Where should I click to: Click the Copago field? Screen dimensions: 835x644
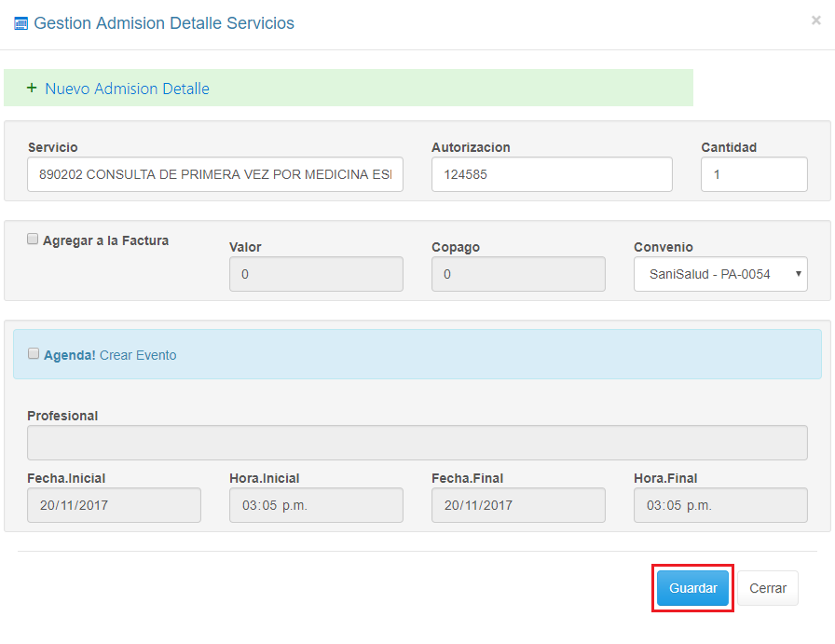tap(518, 274)
